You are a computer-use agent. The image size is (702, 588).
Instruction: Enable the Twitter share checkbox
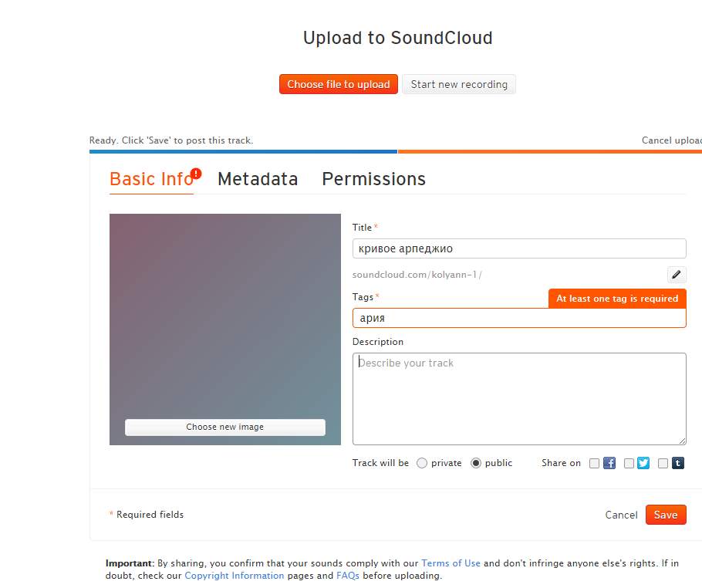(x=629, y=463)
